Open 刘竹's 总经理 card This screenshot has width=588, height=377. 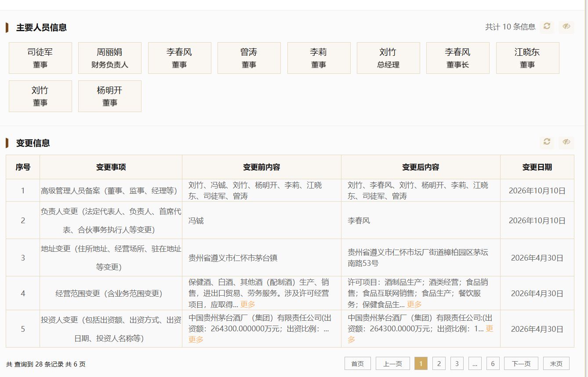point(388,58)
